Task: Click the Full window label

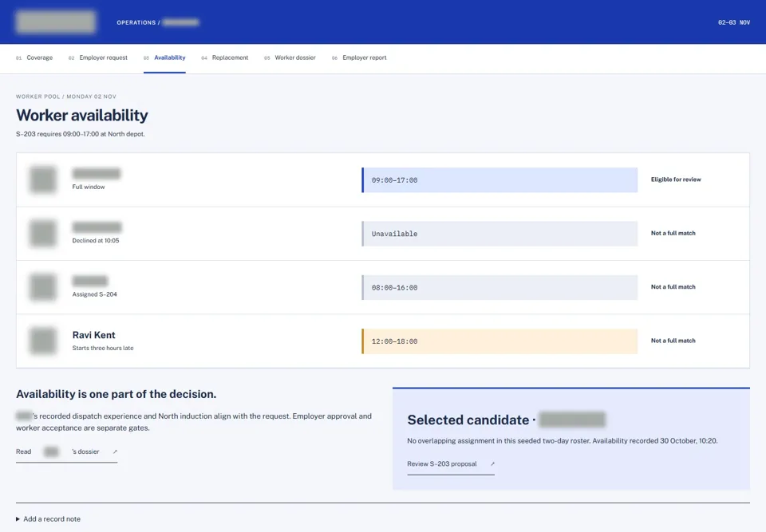Action: click(x=89, y=187)
